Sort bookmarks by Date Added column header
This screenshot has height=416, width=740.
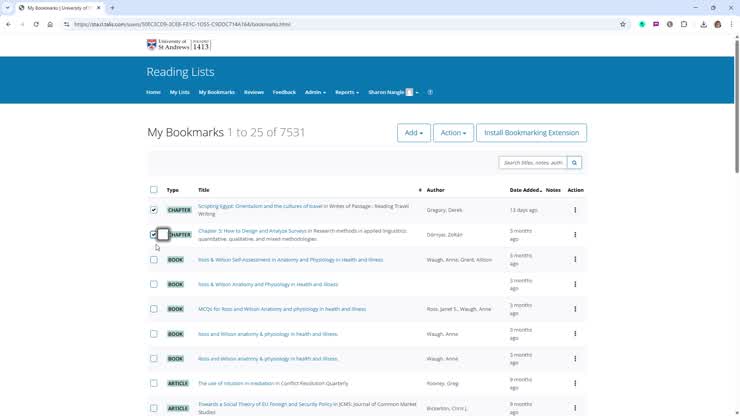tap(525, 189)
